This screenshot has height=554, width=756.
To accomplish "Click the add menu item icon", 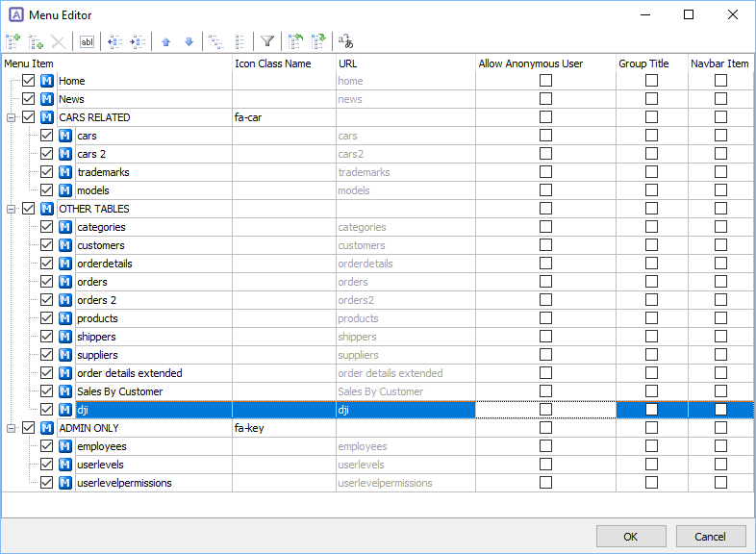I will [x=13, y=41].
